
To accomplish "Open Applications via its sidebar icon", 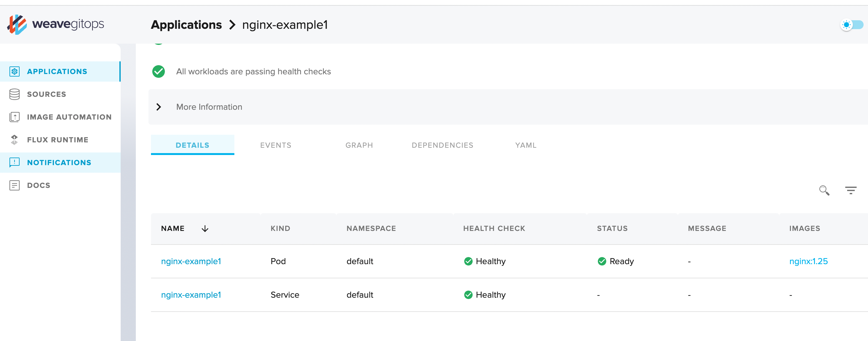I will [15, 71].
